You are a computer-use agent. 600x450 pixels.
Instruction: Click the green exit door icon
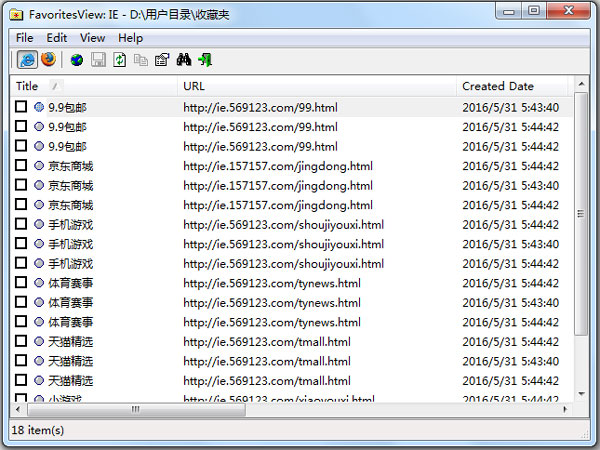click(206, 60)
